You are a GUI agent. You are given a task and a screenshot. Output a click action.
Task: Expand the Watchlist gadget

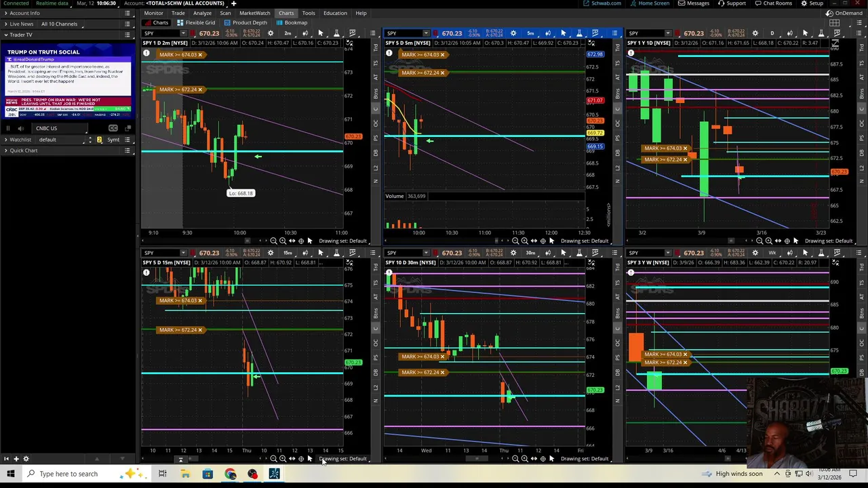tap(5, 140)
